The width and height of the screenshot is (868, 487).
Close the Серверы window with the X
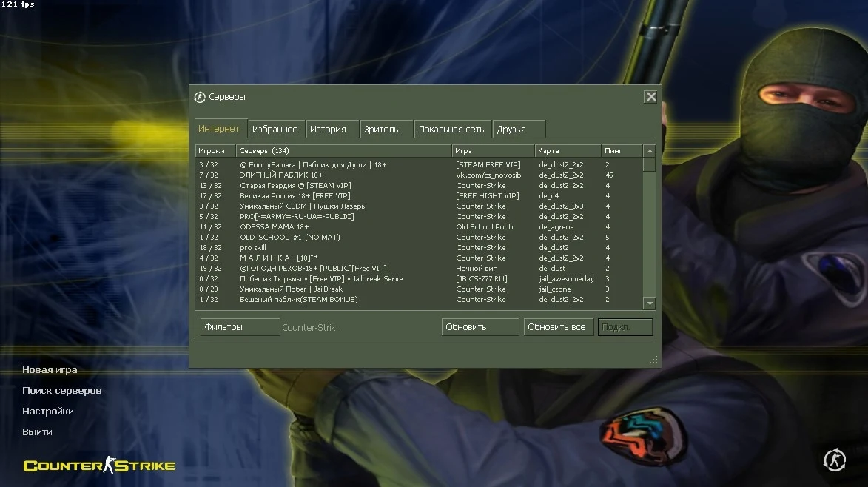tap(650, 97)
